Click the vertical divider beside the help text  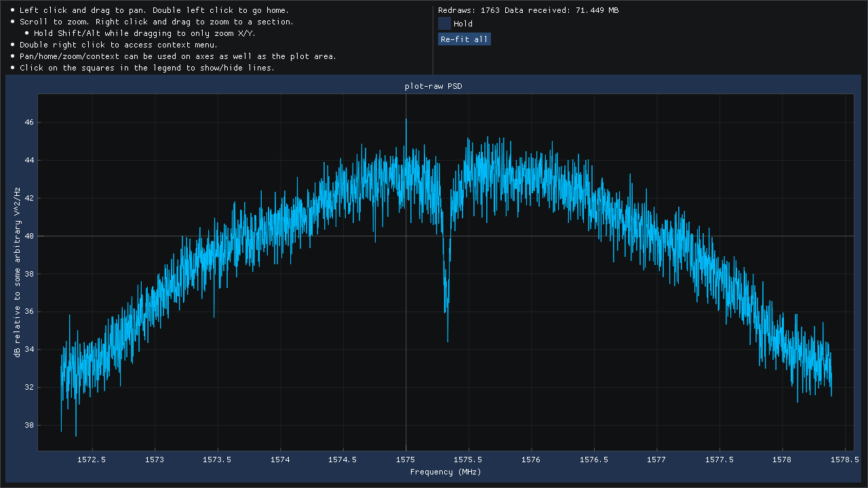coord(433,39)
